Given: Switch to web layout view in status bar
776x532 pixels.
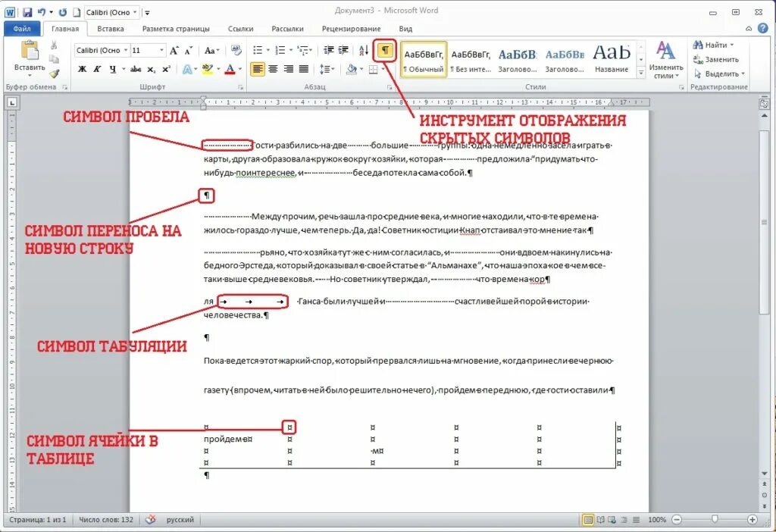Looking at the screenshot, I should point(612,520).
